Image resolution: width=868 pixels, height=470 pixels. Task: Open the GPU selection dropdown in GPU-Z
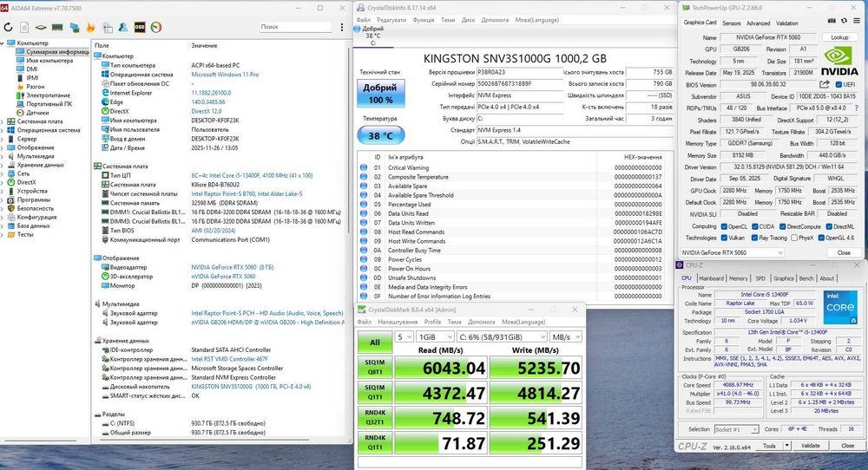[732, 252]
